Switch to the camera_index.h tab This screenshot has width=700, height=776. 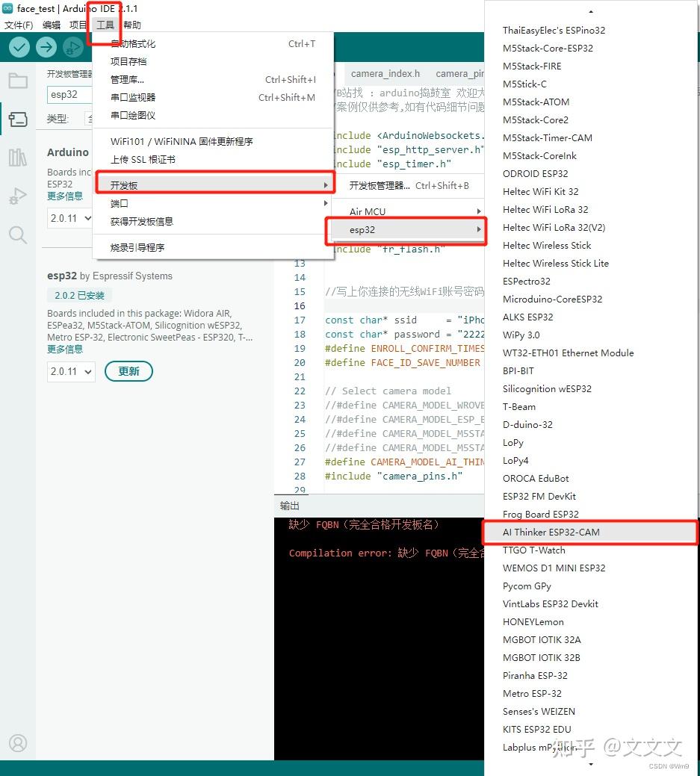(385, 73)
